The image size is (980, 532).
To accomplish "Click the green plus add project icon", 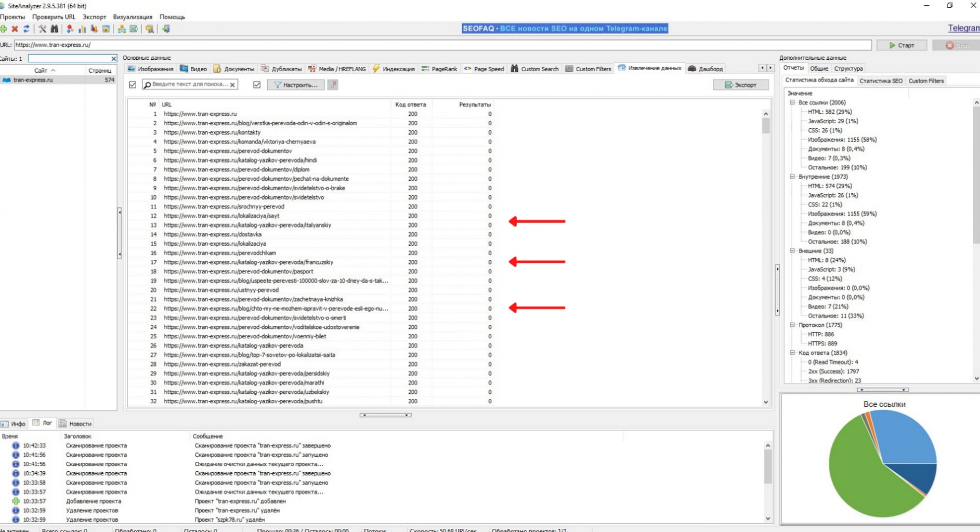I will click(4, 29).
